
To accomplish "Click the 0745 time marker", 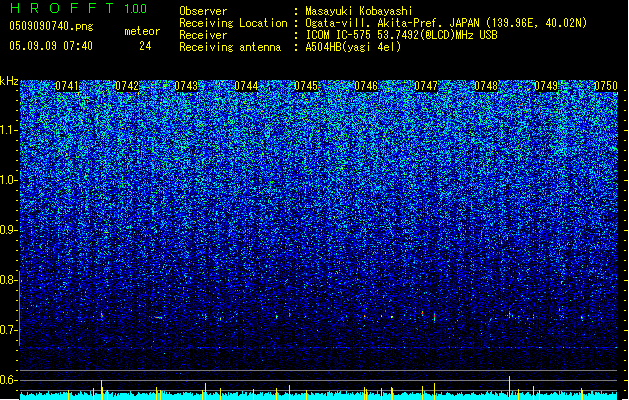I will click(x=306, y=86).
